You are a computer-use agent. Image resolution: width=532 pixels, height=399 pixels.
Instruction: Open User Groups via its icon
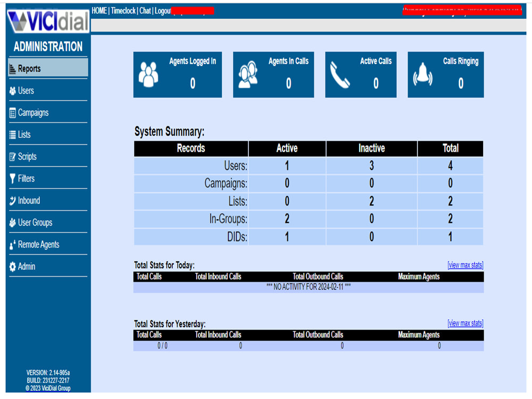(12, 222)
